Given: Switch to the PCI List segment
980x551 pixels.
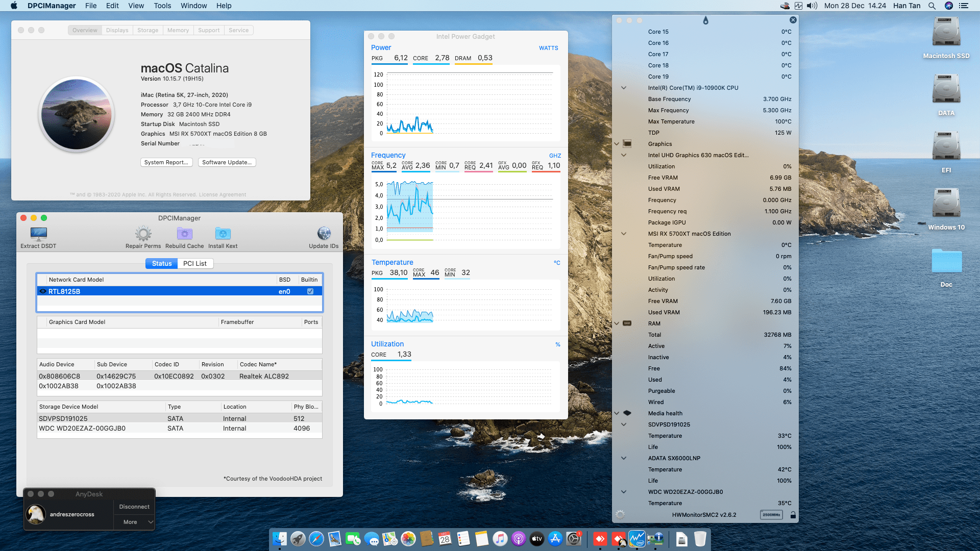Looking at the screenshot, I should click(195, 264).
